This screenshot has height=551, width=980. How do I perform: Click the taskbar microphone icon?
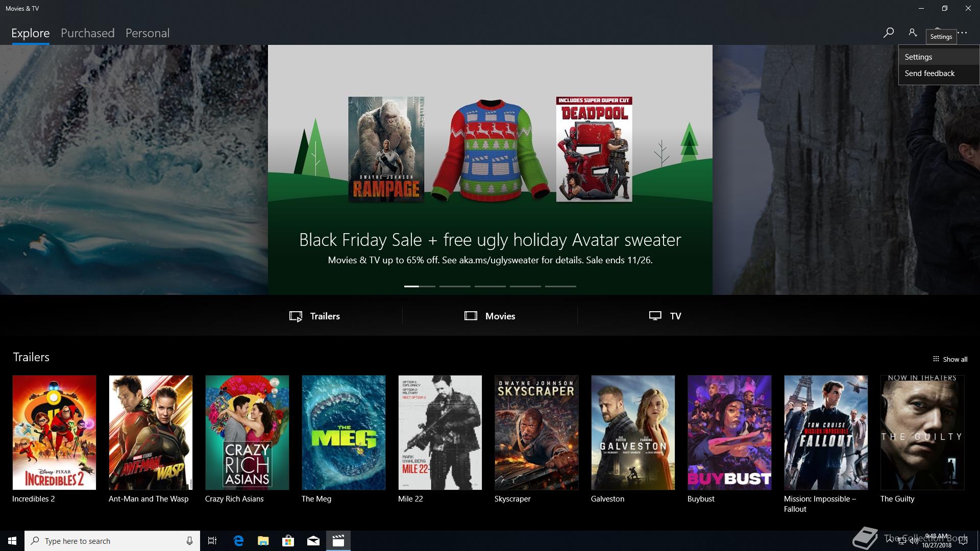(x=189, y=541)
